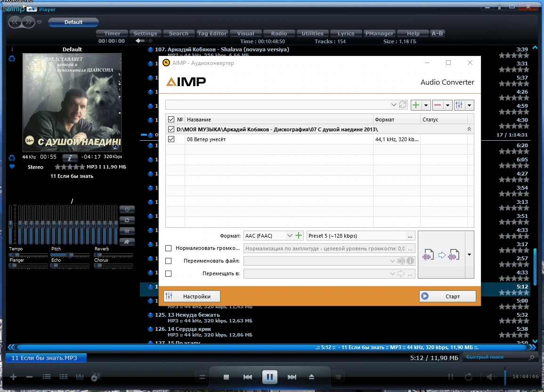544x392 pixels.
Task: Enable 'Перемещать в' checkbox
Action: click(169, 274)
